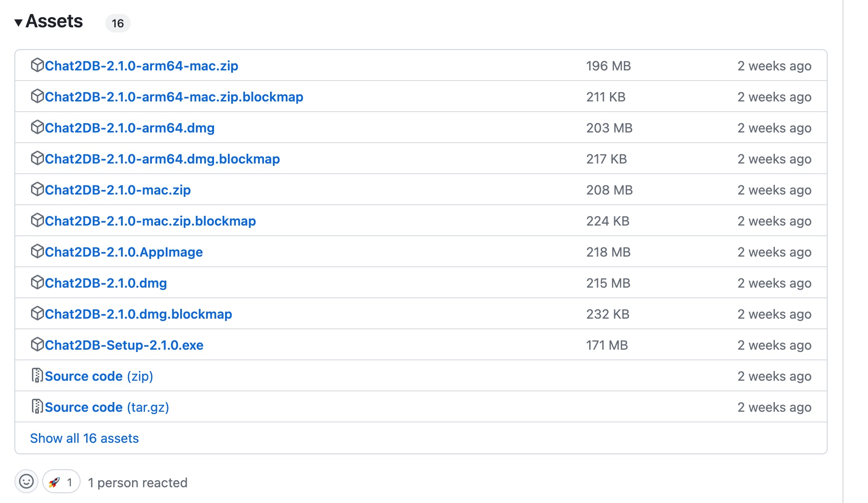Click the 16 assets count badge
Screen dimensions: 868x503
point(118,23)
